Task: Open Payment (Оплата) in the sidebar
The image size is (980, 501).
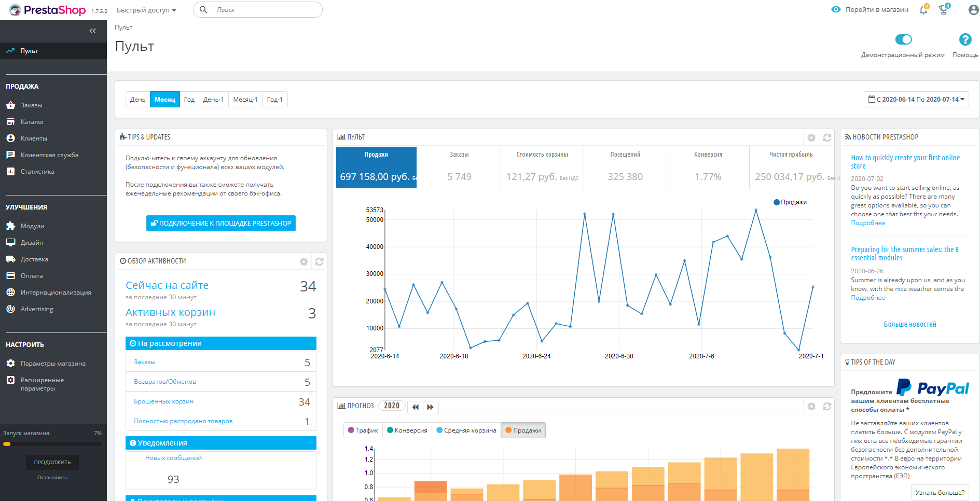Action: tap(32, 276)
